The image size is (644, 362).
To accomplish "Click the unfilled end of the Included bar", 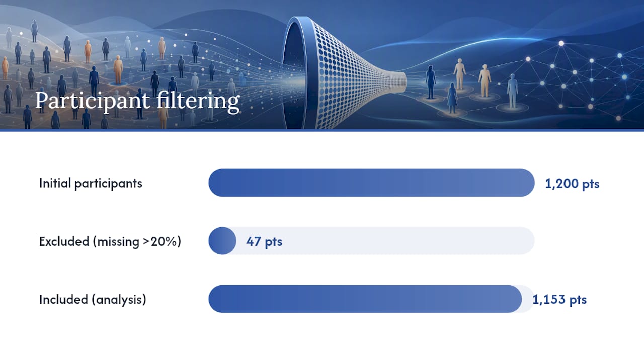I will 528,299.
